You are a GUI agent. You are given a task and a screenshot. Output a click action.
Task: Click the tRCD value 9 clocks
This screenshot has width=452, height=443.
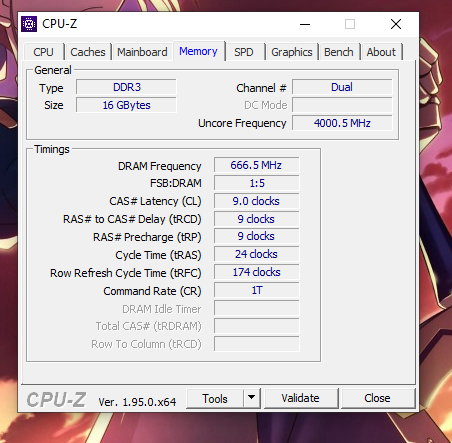click(256, 219)
